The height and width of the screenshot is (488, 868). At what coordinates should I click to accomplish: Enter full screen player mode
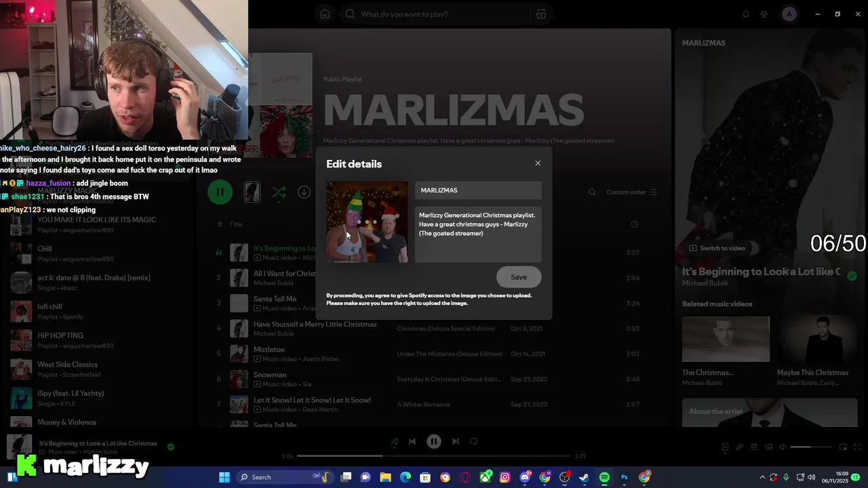[x=856, y=447]
